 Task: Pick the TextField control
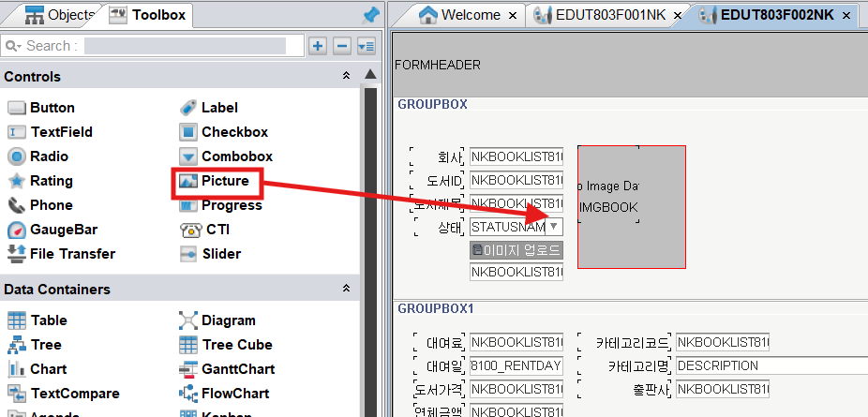pyautogui.click(x=51, y=132)
